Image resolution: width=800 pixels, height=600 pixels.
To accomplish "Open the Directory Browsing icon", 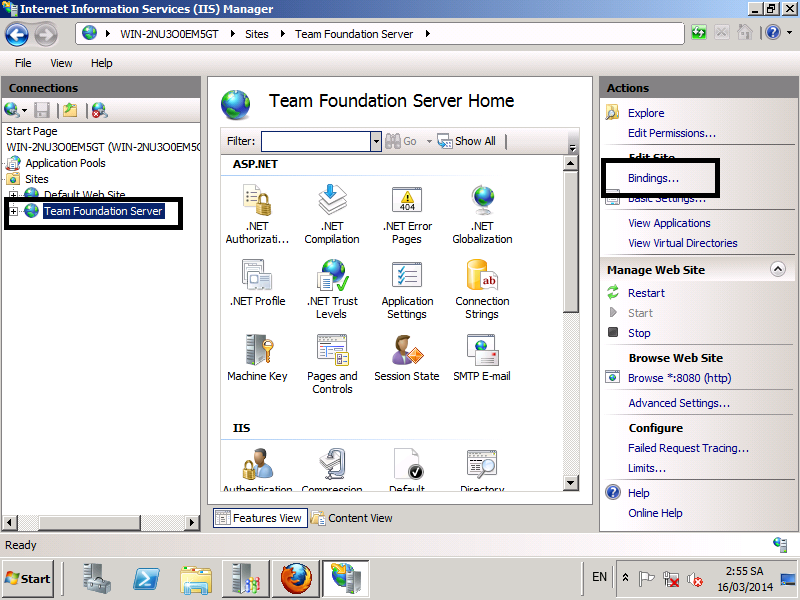I will pos(482,469).
